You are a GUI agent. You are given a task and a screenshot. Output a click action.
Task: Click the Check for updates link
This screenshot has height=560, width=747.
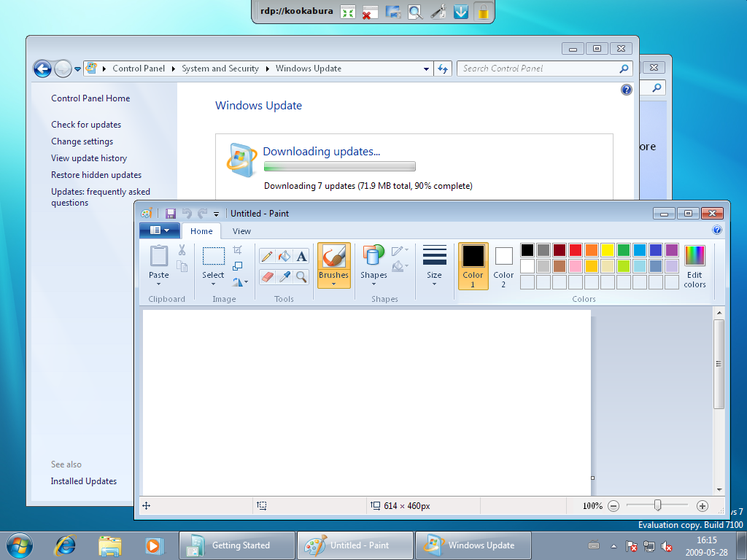point(86,125)
